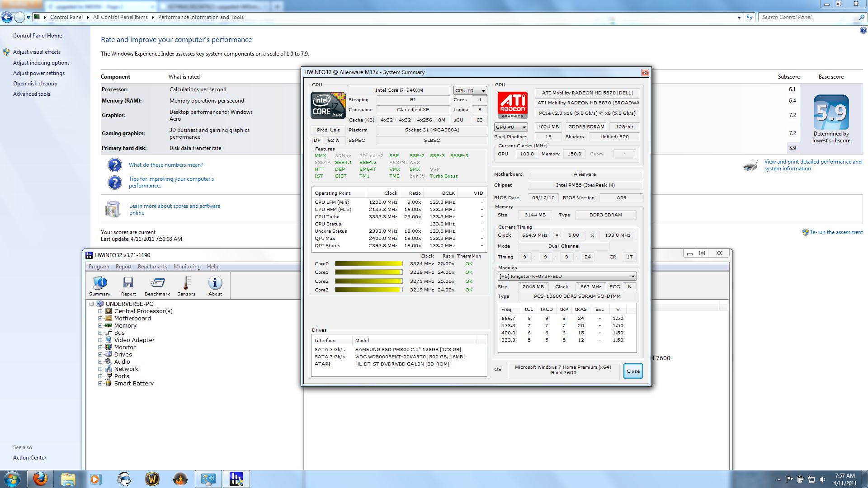Click the Core3 usage bar

[369, 290]
